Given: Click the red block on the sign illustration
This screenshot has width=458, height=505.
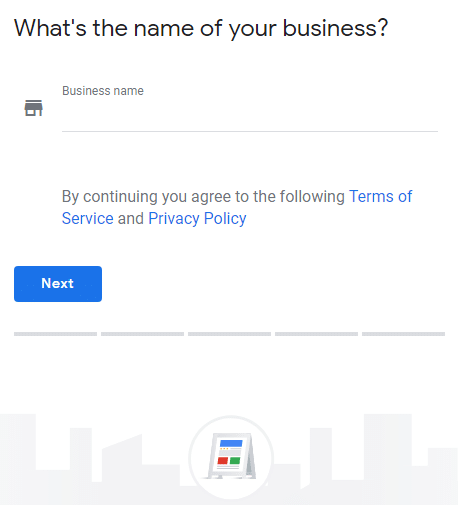Looking at the screenshot, I should [x=223, y=461].
